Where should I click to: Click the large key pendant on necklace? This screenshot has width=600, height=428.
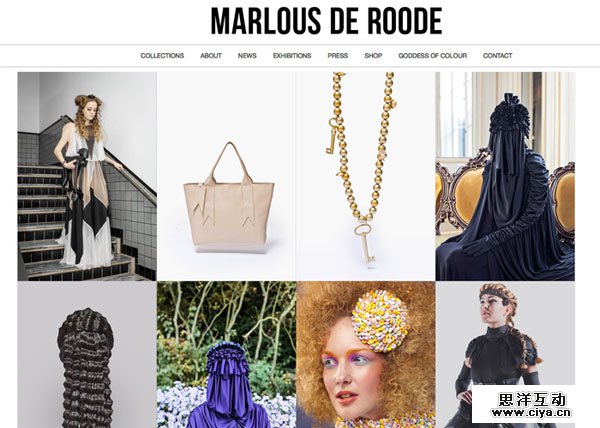click(x=364, y=244)
